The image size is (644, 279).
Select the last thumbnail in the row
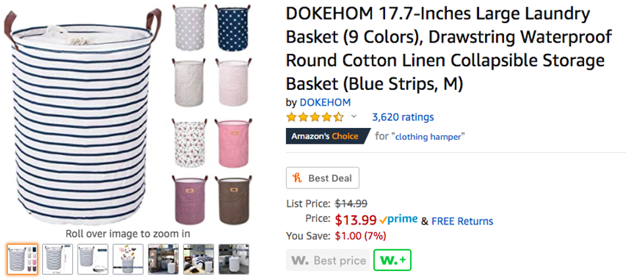pyautogui.click(x=233, y=259)
